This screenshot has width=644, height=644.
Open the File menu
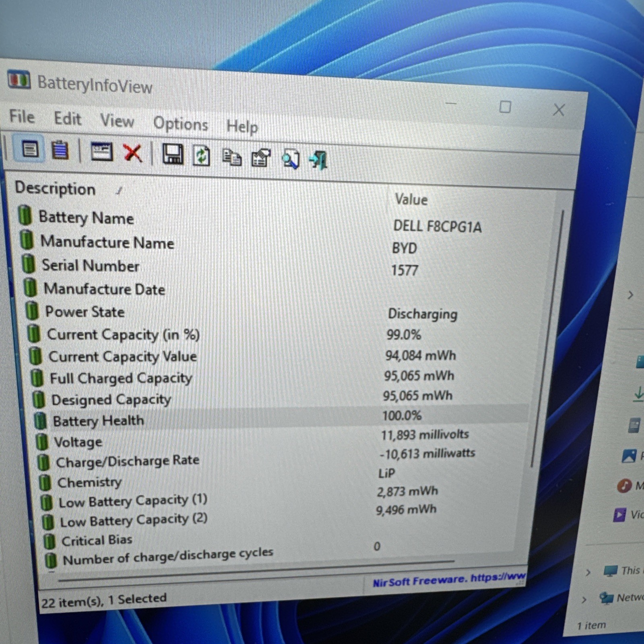pos(22,117)
